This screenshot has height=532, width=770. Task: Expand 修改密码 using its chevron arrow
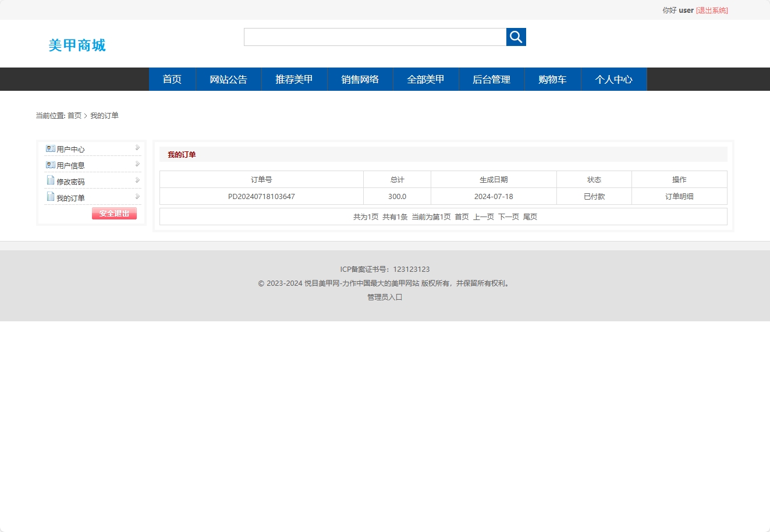tap(137, 180)
